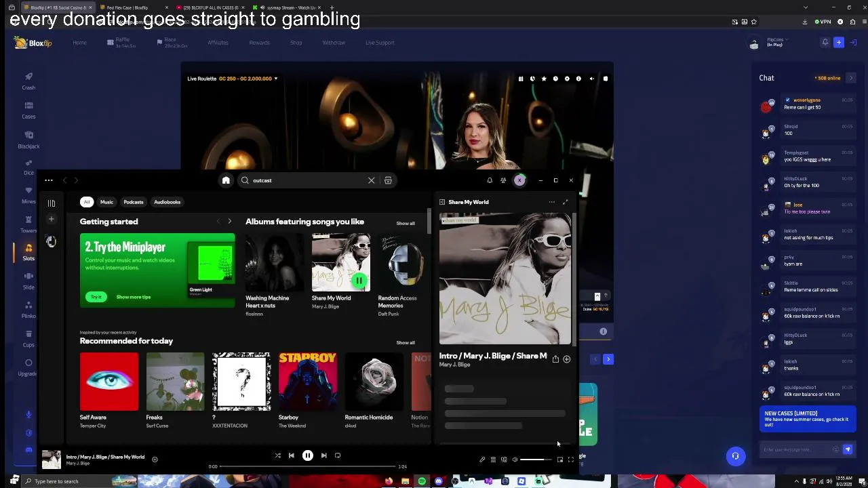The width and height of the screenshot is (868, 488).
Task: Collapse the Bloxflip Chat panel
Action: point(851,78)
